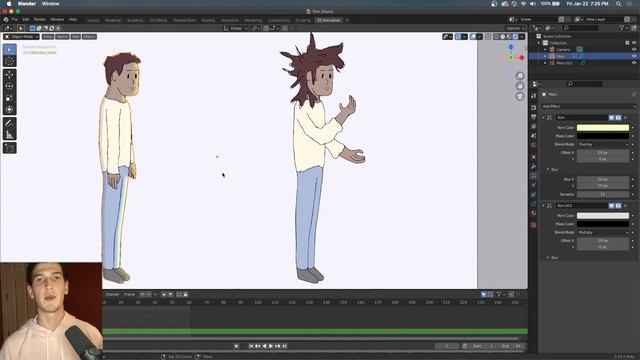Viewport: 640px width, 360px height.
Task: Jump to the end frame
Action: coord(284,346)
